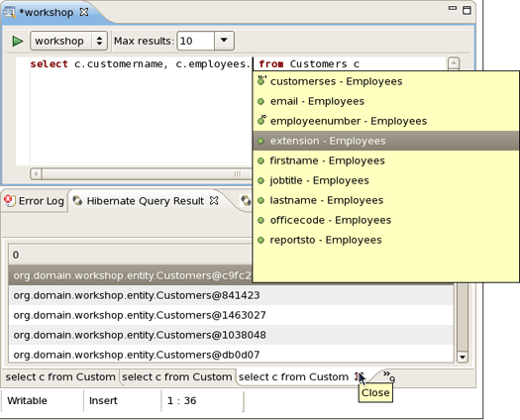Viewport: 520px width, 420px height.
Task: Choose reportsto - Employees completion proposal
Action: [386, 240]
